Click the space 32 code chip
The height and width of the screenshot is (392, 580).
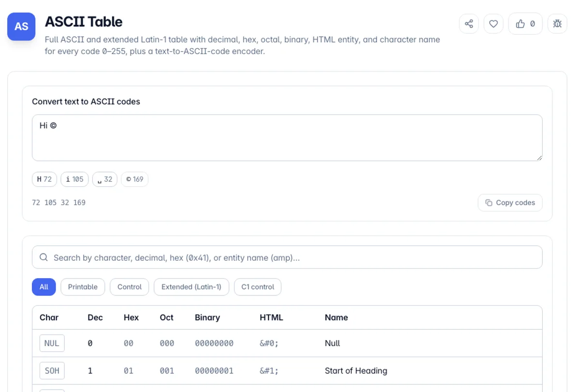click(105, 179)
